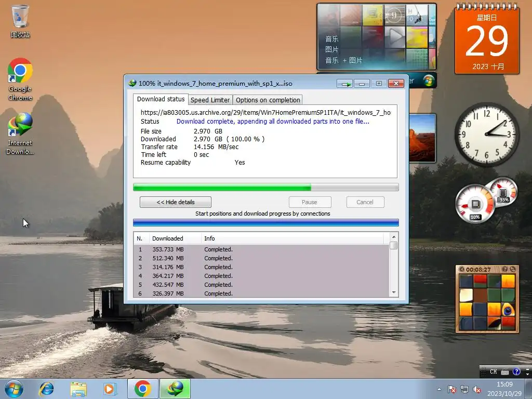Click the Hide details button
This screenshot has width=532, height=399.
tap(176, 202)
